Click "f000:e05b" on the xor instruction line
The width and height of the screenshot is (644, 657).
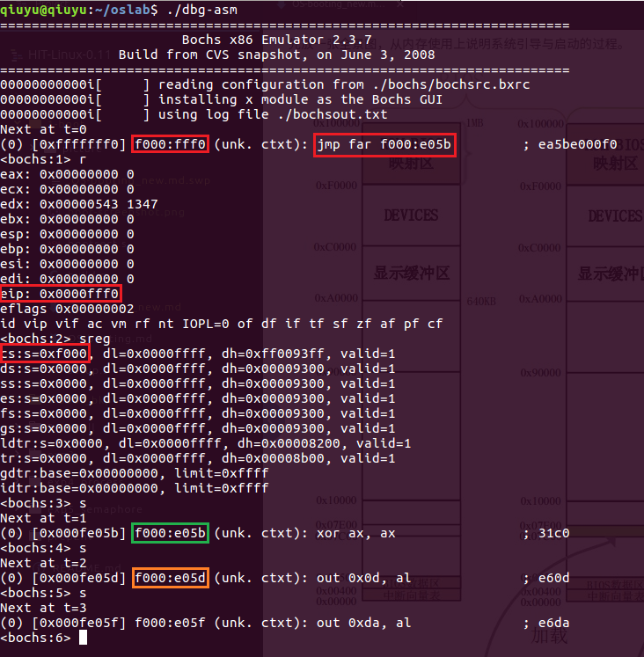click(x=170, y=533)
